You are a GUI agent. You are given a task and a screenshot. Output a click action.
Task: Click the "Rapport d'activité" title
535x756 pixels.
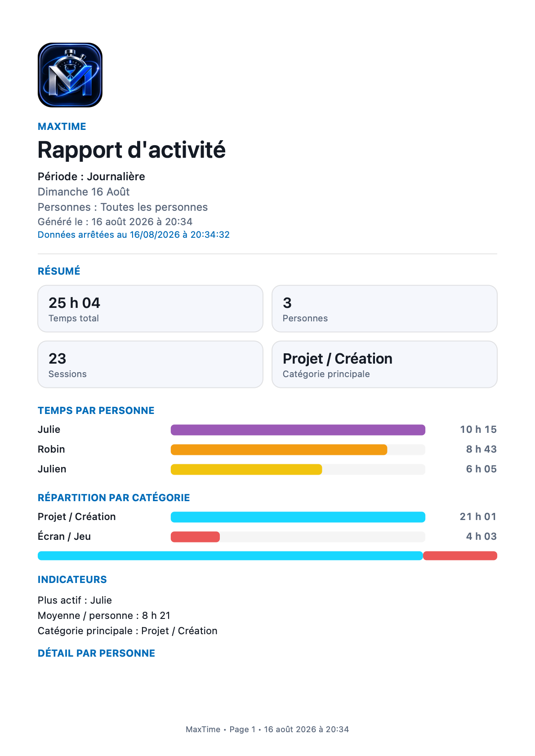click(132, 150)
